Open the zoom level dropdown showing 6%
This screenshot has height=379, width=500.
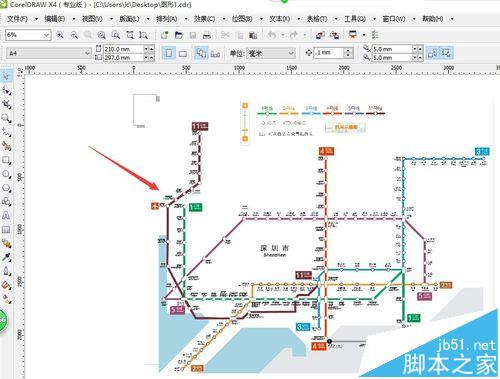tap(46, 35)
